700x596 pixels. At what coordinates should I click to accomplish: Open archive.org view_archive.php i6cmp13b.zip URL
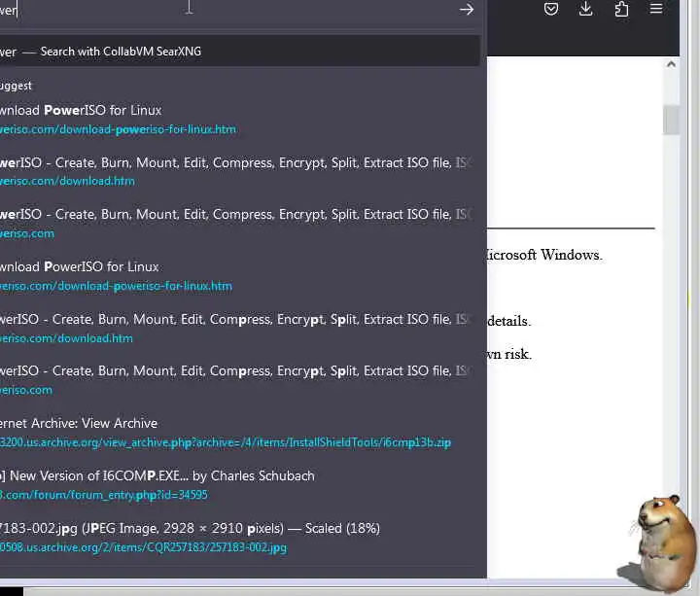pyautogui.click(x=226, y=442)
